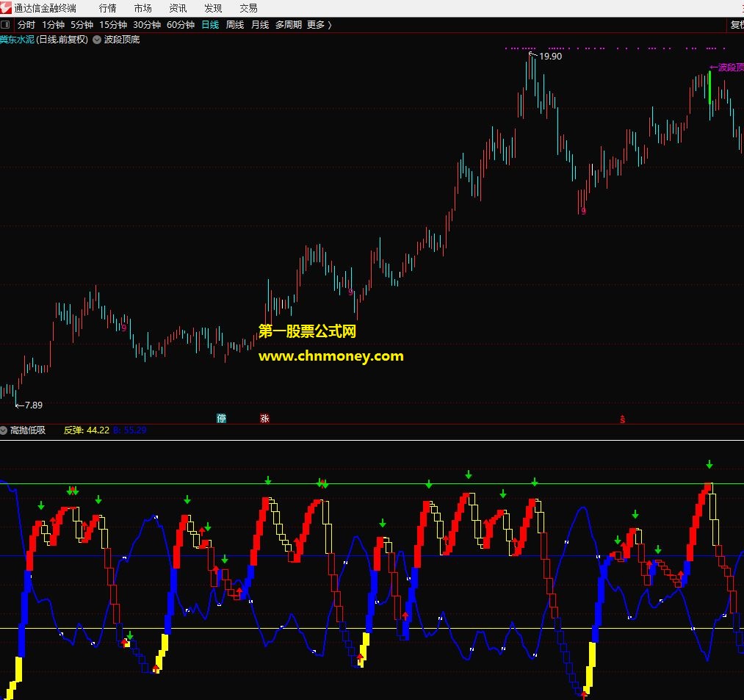The image size is (744, 700).
Task: Expand the 波段顶底 indicator dropdown arrow
Action: click(97, 40)
